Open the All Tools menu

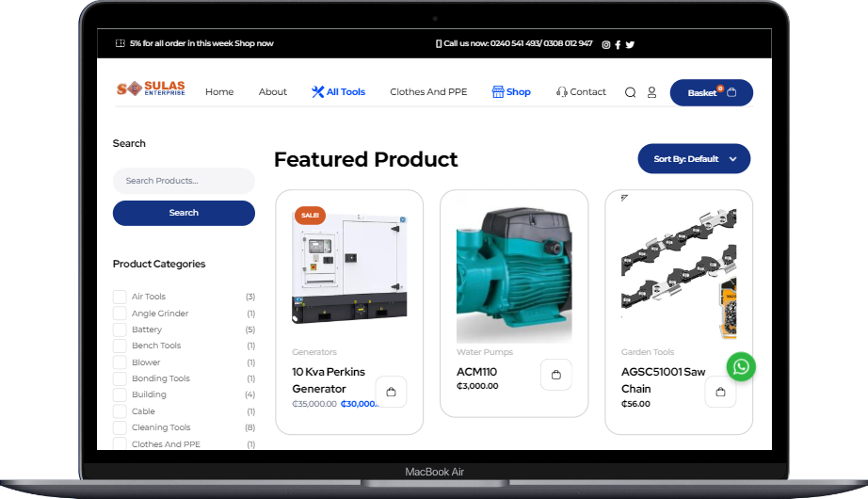[338, 92]
